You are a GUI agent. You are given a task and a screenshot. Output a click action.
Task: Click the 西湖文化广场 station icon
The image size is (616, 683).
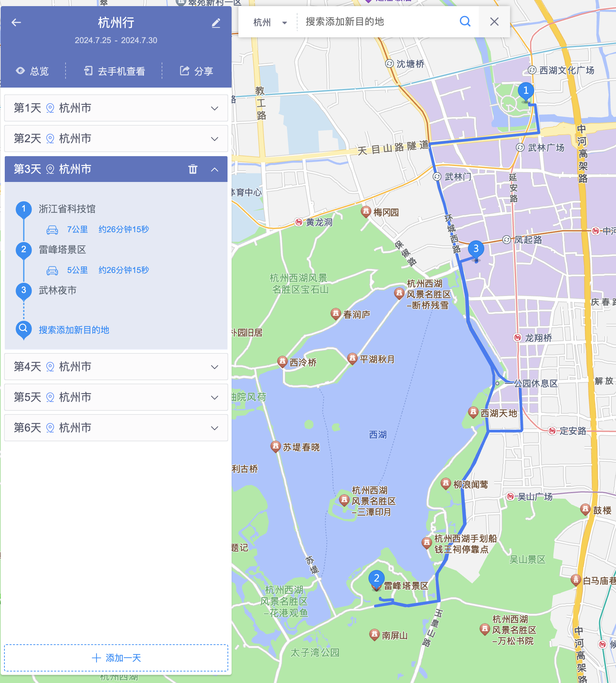pos(532,70)
